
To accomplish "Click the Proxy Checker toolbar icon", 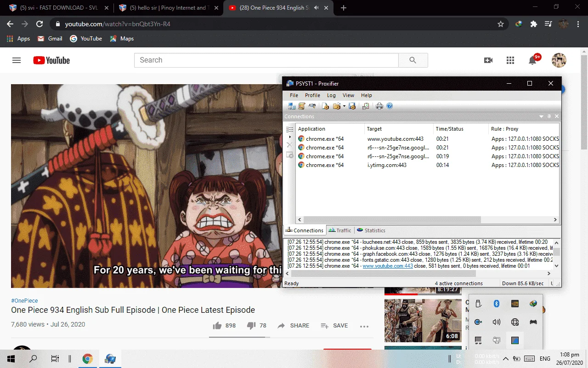I will click(x=366, y=106).
